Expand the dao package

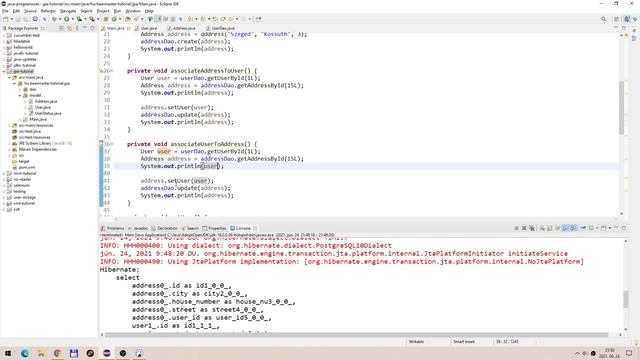tap(20, 89)
